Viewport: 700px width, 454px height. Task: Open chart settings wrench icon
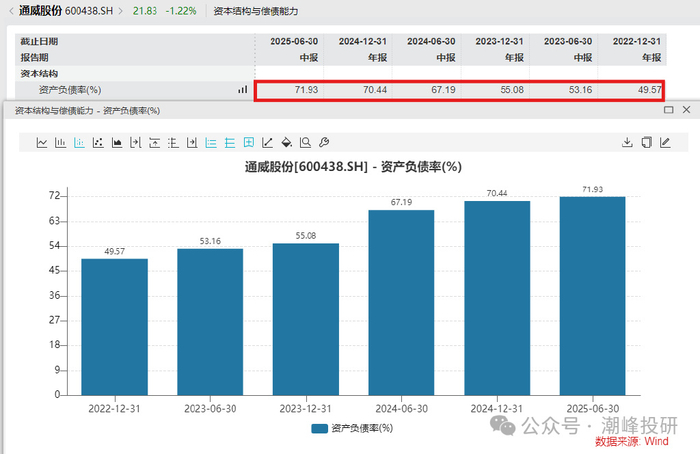pos(324,143)
